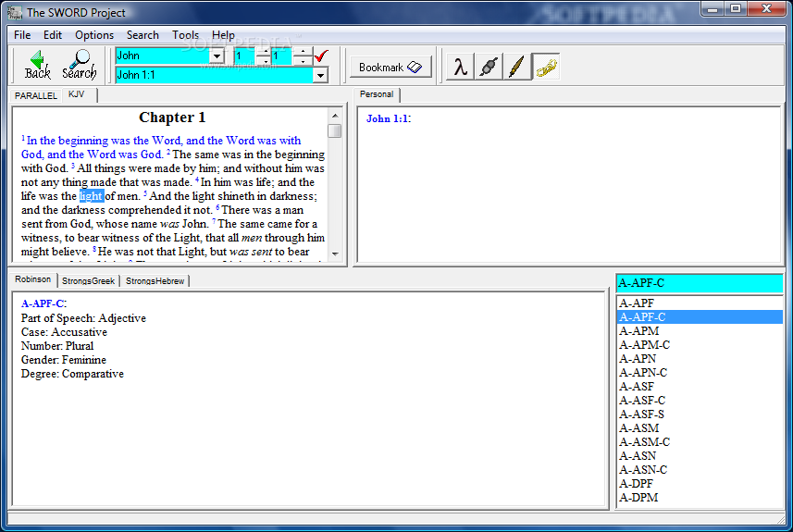The width and height of the screenshot is (793, 532).
Task: Toggle the pen footnotes icon button
Action: point(517,67)
